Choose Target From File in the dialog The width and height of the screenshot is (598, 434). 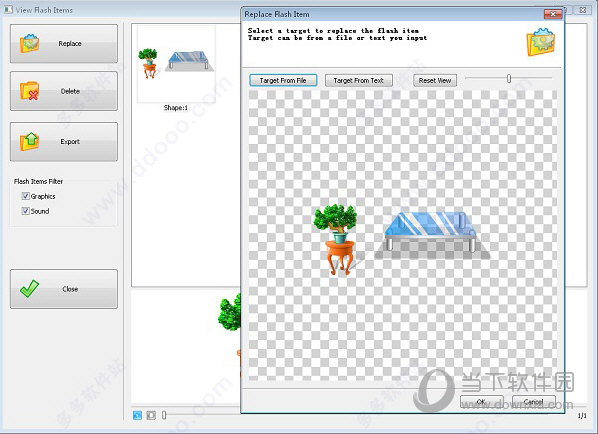click(283, 80)
